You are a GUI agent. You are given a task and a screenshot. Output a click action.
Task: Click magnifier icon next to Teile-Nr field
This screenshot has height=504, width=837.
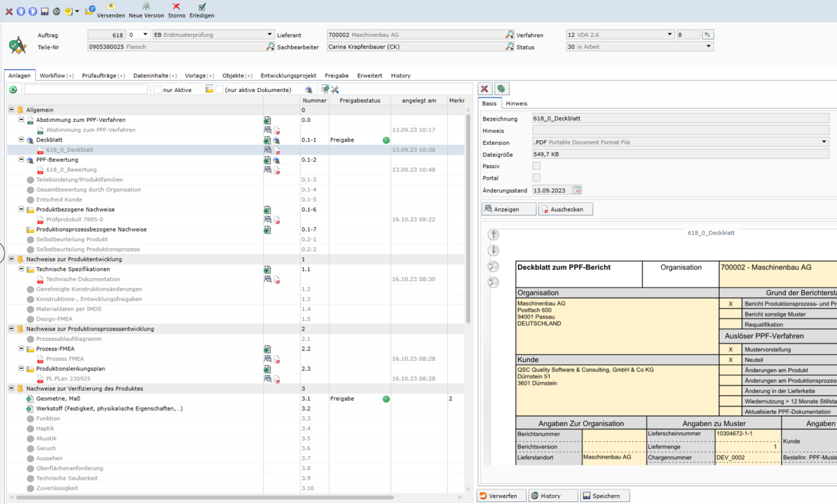[271, 47]
